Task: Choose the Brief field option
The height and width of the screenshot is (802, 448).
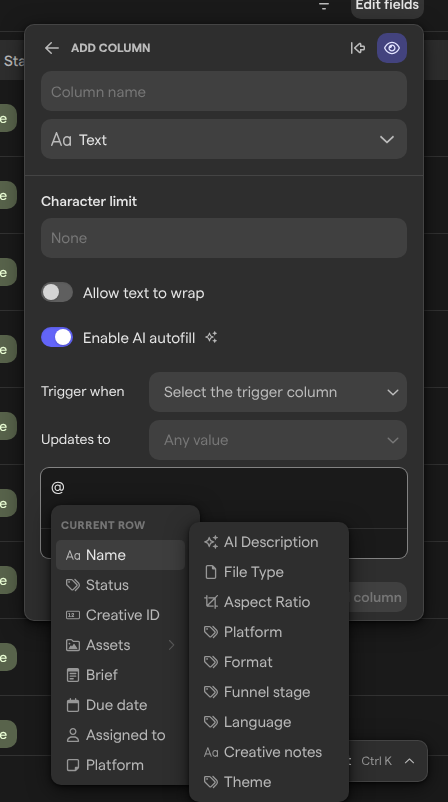Action: [x=120, y=675]
